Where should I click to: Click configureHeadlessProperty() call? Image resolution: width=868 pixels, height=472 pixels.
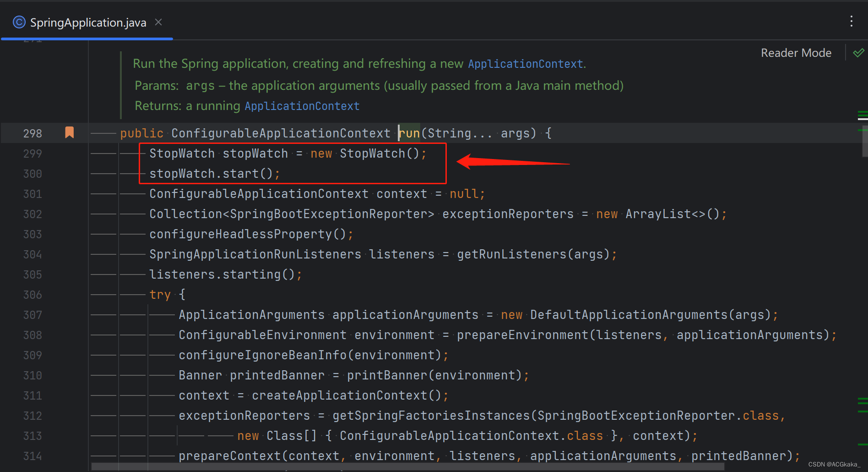[x=248, y=234]
